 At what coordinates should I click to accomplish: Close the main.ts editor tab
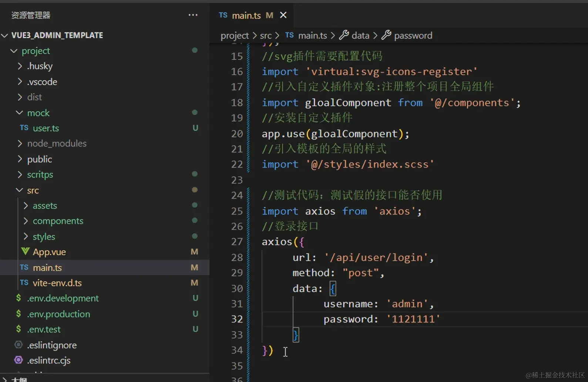(x=283, y=15)
